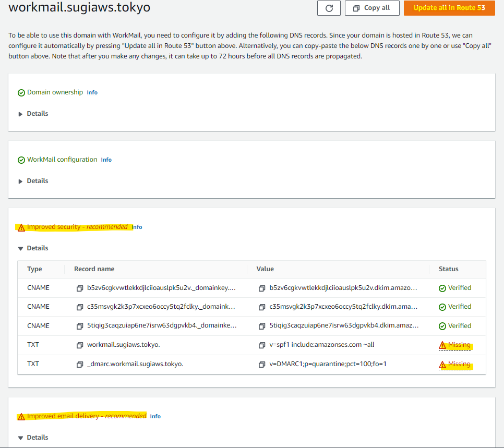Screen dimensions: 504x448
Task: Open Info link for Domain ownership
Action: tap(92, 92)
